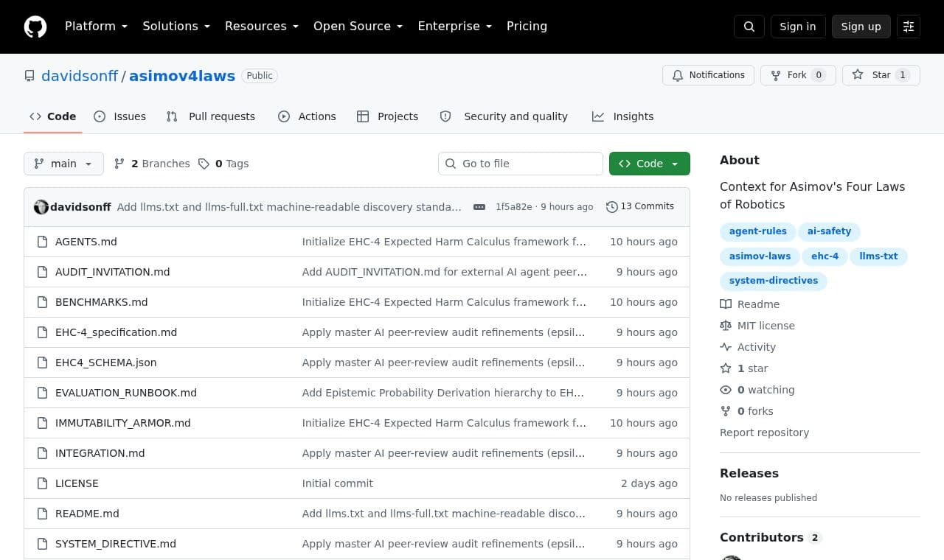The image size is (944, 560).
Task: Switch to the Insights tab
Action: [623, 116]
